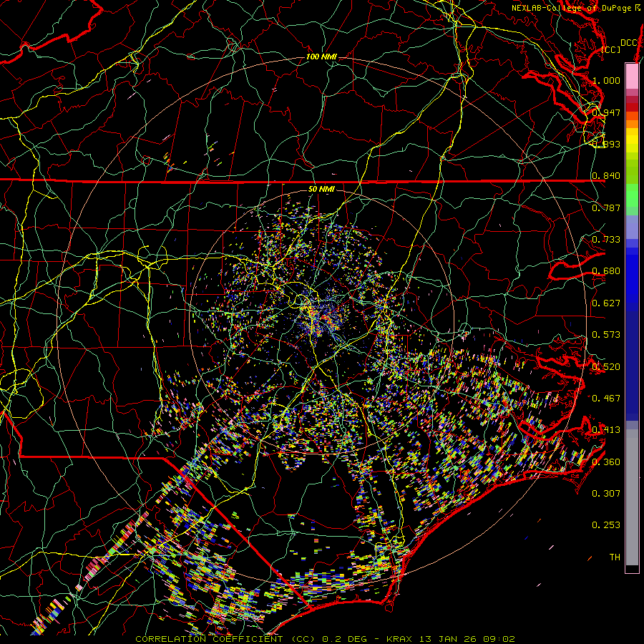Click the 100 NMI range ring label
The width and height of the screenshot is (644, 644).
coord(321,57)
